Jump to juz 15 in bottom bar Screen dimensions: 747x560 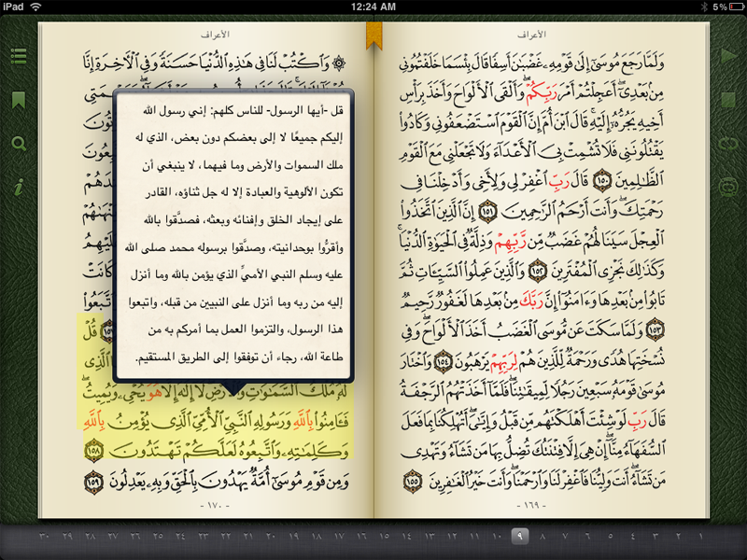(384, 536)
